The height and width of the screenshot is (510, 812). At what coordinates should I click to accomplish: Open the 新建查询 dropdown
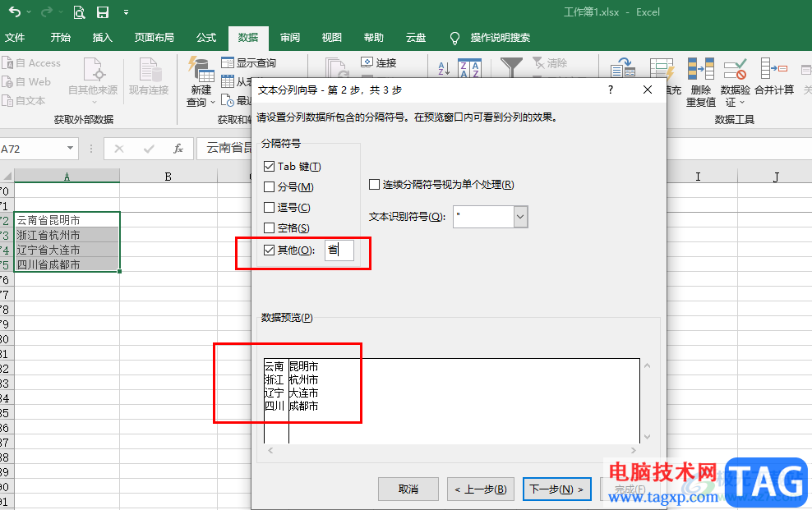[x=201, y=82]
